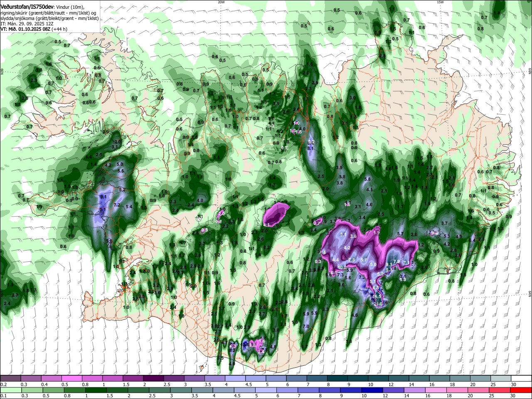Click the 'VT: Mið. 01.10.2025 08Z (+44 h)' line
The width and height of the screenshot is (532, 399).
pos(34,29)
